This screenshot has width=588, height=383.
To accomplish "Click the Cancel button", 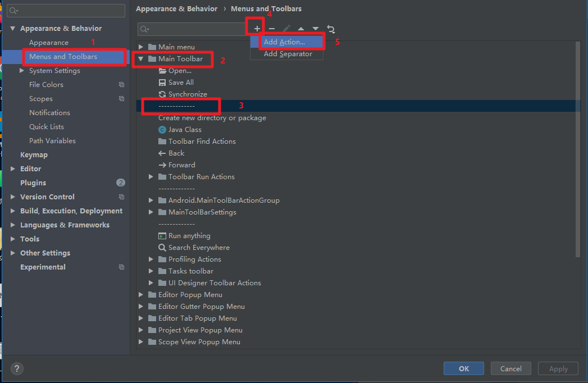I will (x=510, y=369).
